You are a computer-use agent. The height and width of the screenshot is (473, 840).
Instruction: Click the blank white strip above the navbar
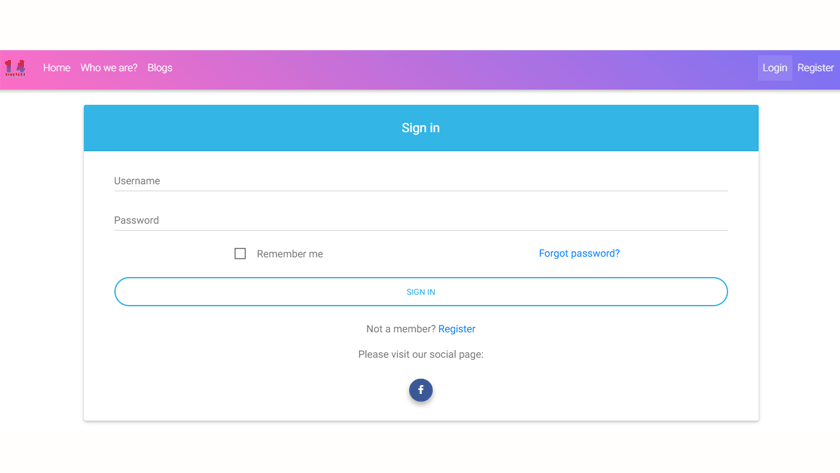point(420,25)
